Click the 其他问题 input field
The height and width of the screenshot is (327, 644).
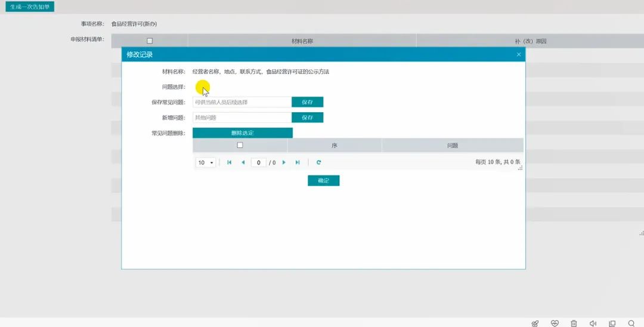(241, 118)
